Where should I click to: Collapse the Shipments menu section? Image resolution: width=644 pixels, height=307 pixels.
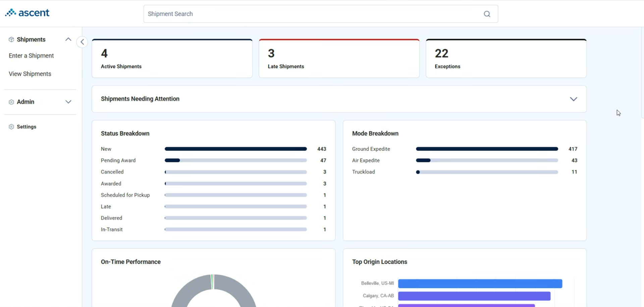pyautogui.click(x=68, y=39)
